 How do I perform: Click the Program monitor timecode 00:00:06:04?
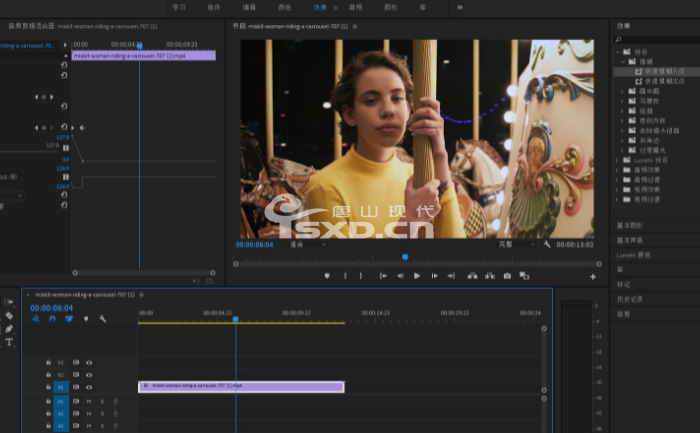pyautogui.click(x=254, y=245)
